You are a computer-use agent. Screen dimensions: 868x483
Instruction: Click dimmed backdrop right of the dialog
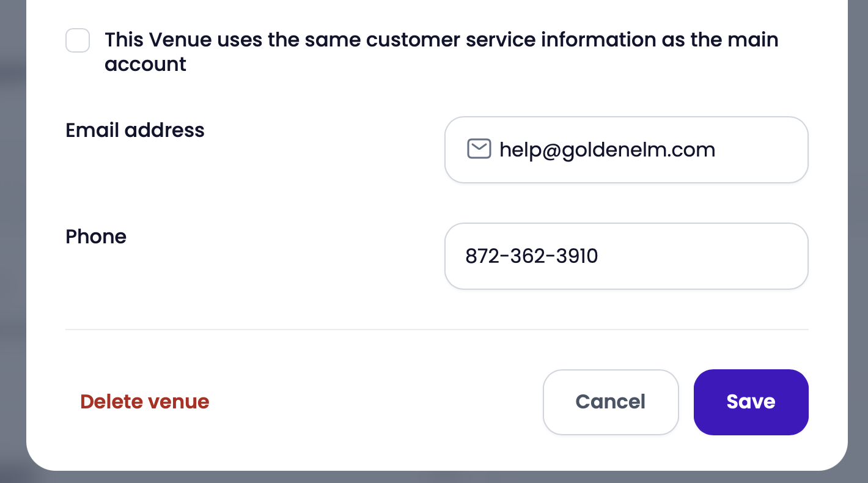(x=858, y=245)
